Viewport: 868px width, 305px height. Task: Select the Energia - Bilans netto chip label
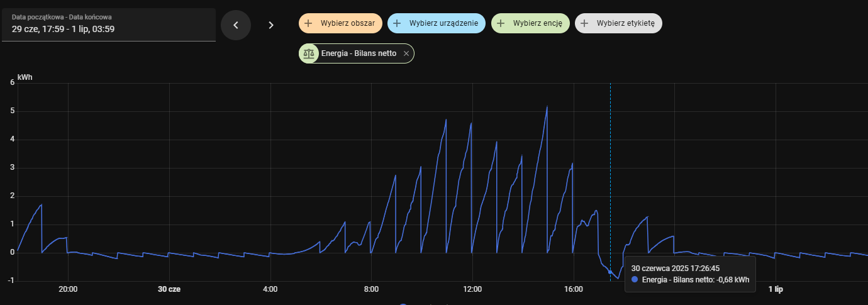[x=359, y=54]
